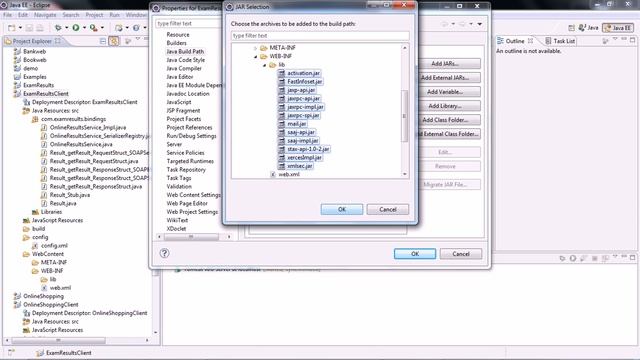Open Search menu
The width and height of the screenshot is (640, 360).
tap(71, 15)
